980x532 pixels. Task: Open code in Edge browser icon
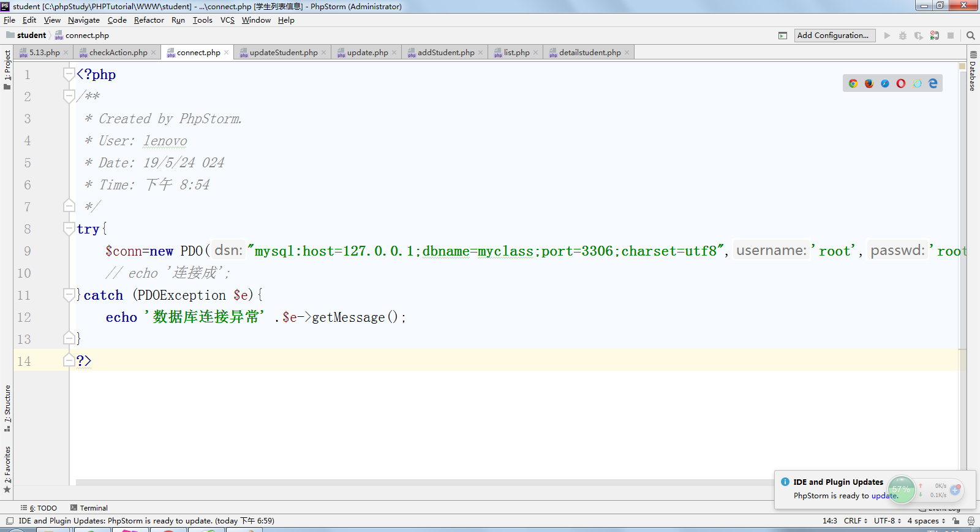click(933, 83)
